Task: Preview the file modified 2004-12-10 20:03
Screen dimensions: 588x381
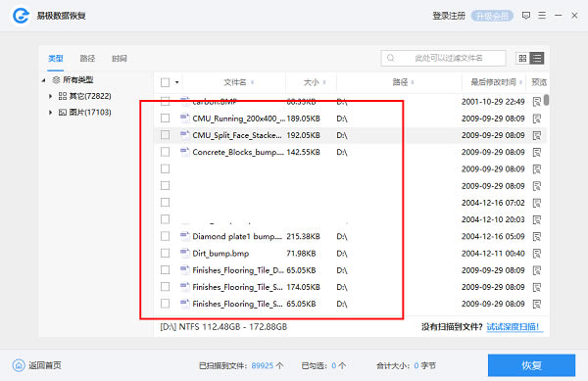Action: click(x=537, y=219)
